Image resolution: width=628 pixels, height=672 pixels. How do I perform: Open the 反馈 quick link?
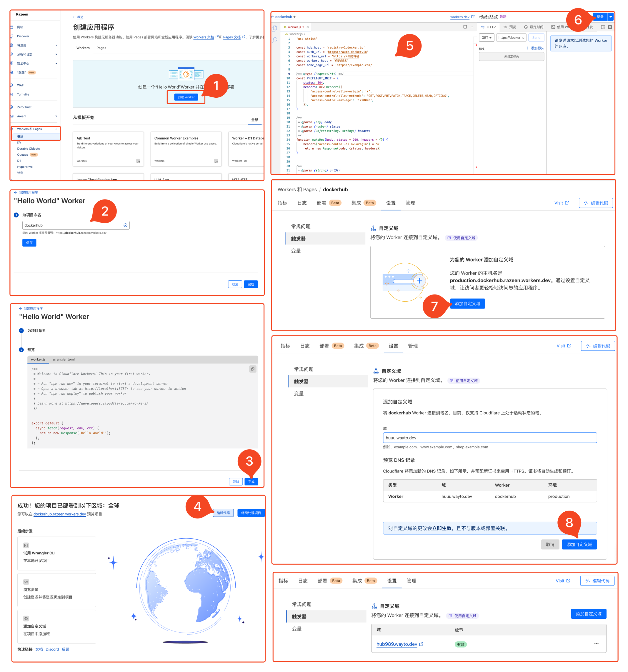click(66, 649)
